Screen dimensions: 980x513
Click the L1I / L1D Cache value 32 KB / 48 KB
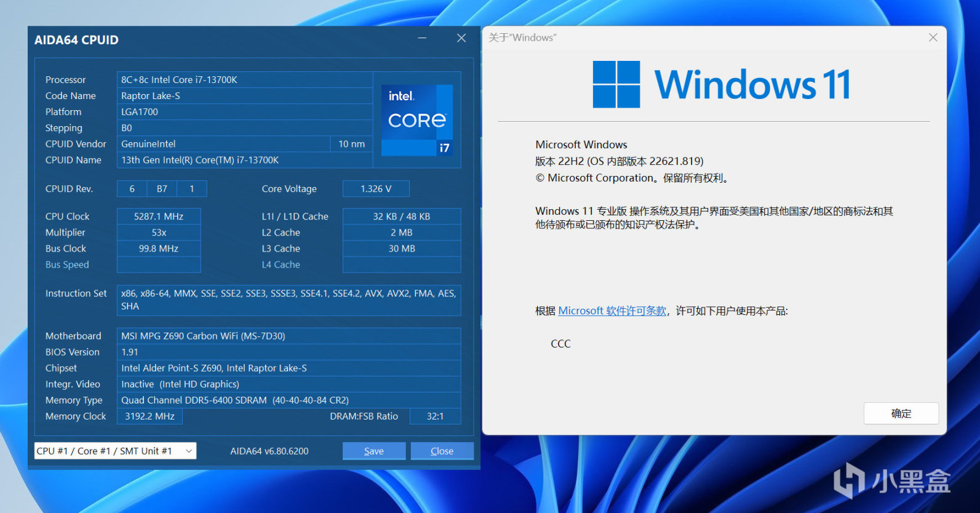[402, 217]
